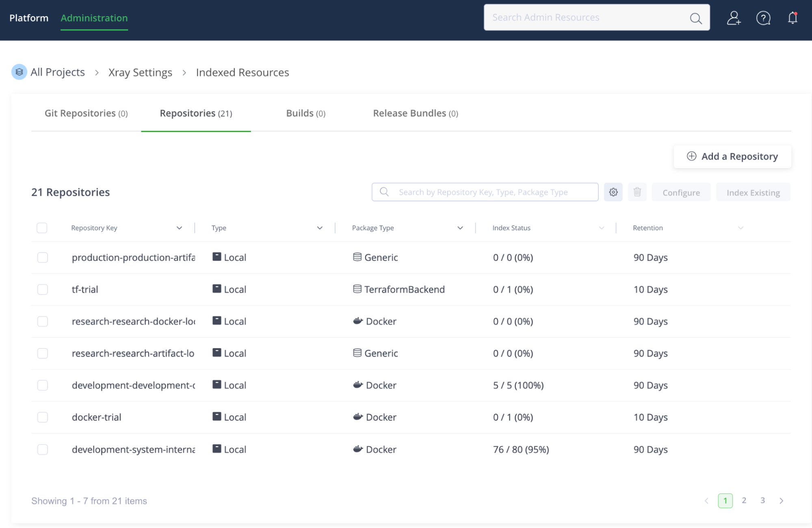
Task: Click the Docker icon on docker-trial row
Action: (x=358, y=417)
